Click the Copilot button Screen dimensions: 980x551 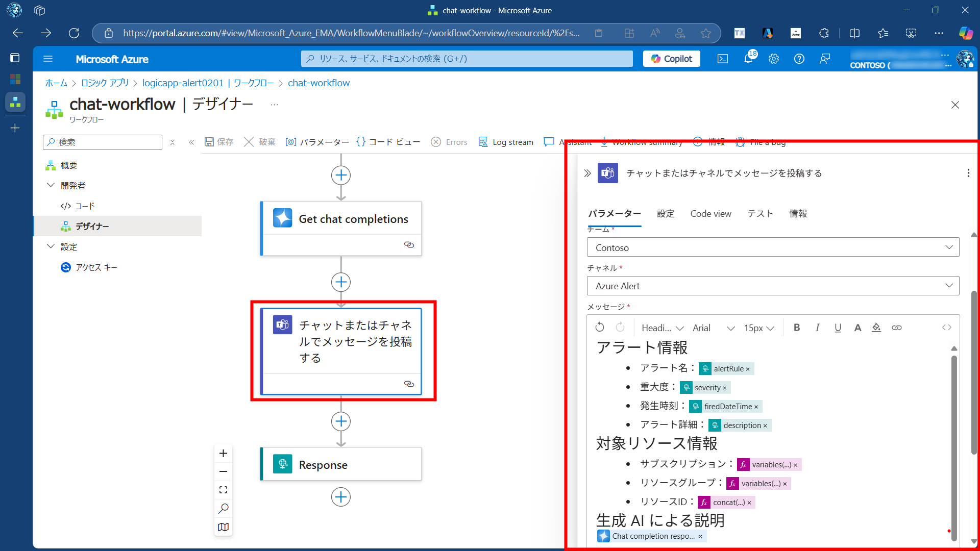click(x=672, y=59)
